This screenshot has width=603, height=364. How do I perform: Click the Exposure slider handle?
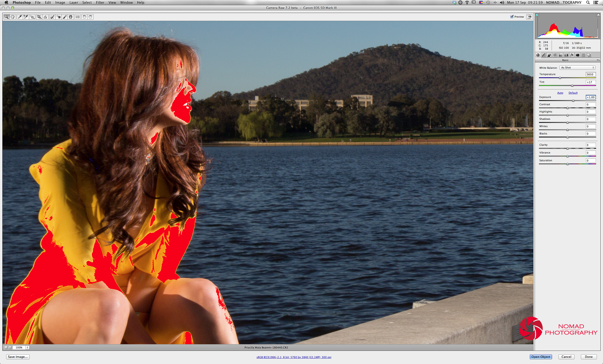pos(573,101)
